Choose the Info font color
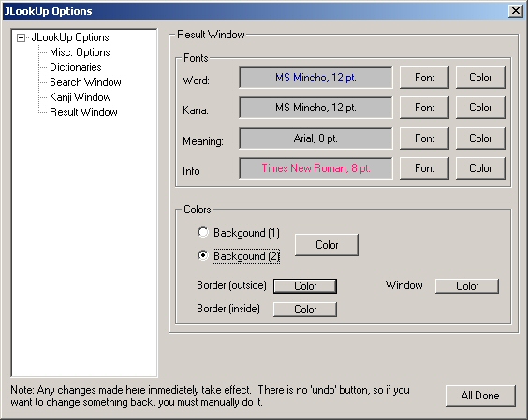This screenshot has height=420, width=528. coord(480,168)
